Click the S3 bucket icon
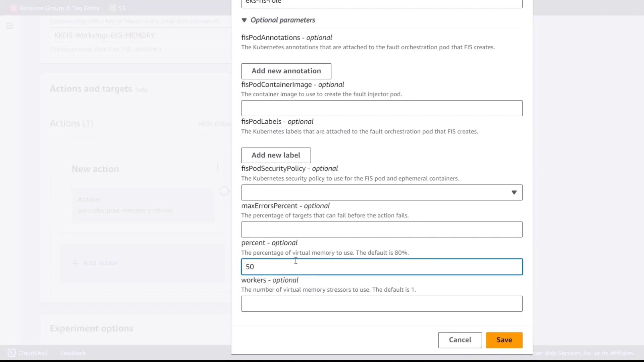 tap(113, 8)
